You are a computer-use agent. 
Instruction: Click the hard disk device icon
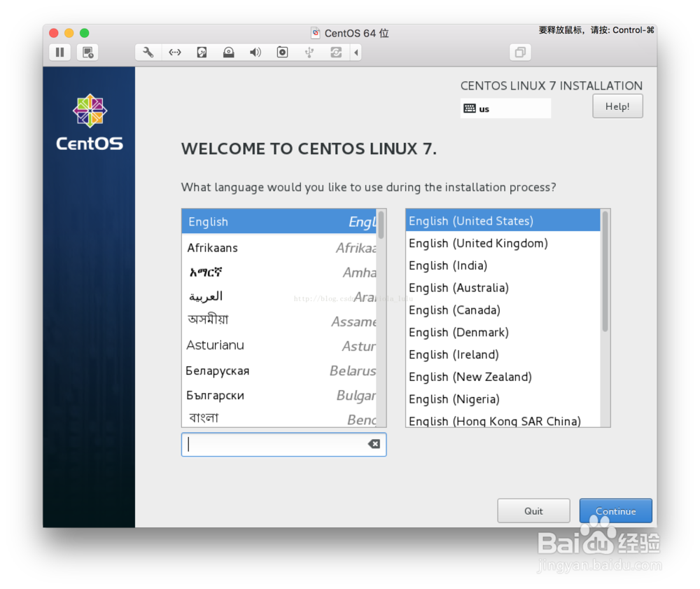pos(202,53)
